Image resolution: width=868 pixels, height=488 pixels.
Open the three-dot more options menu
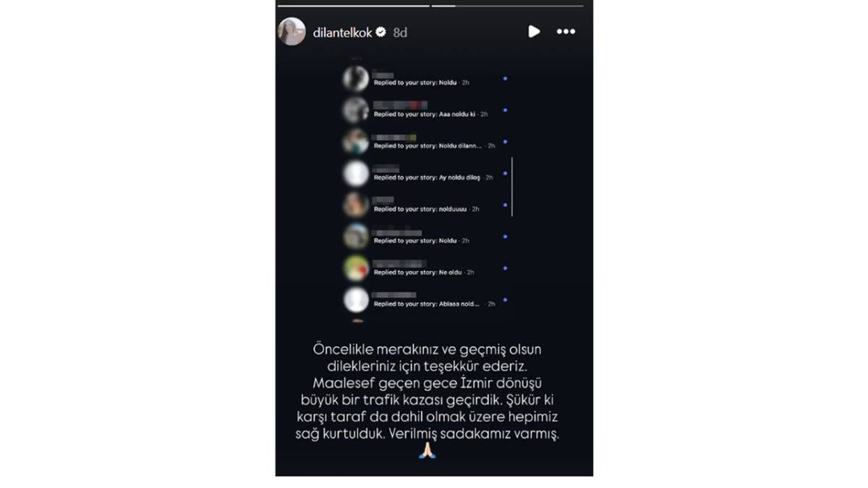(x=566, y=32)
